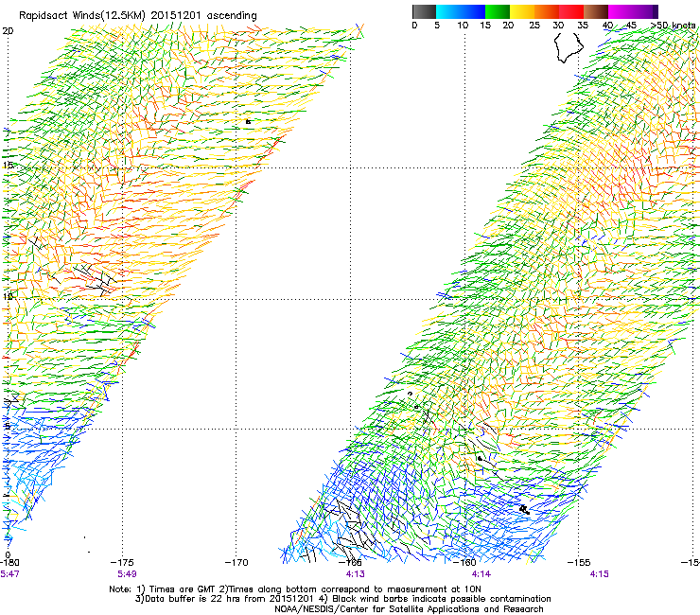Click the latitude label '20' on left axis
Viewport: 700px width, 615px height.
pos(8,31)
